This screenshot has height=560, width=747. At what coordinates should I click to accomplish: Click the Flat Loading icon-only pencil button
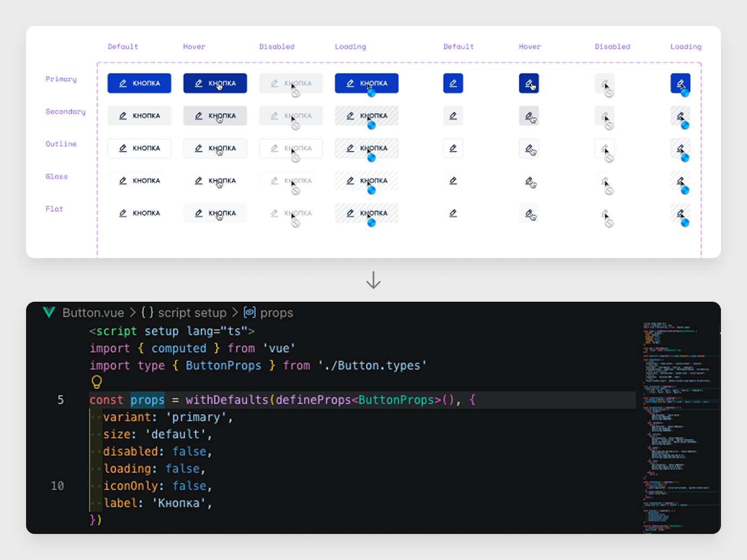(680, 213)
